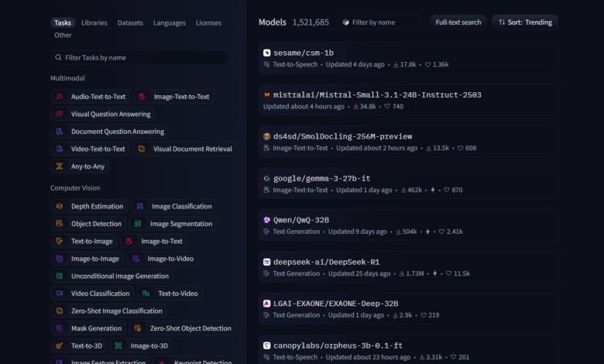Click the ds4sd organization avatar icon
The width and height of the screenshot is (604, 364).
click(266, 136)
